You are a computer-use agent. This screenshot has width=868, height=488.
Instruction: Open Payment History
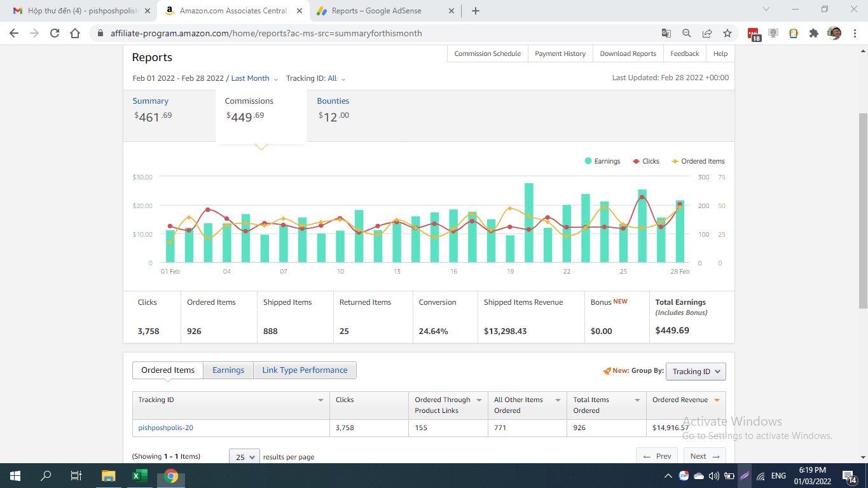click(x=560, y=53)
